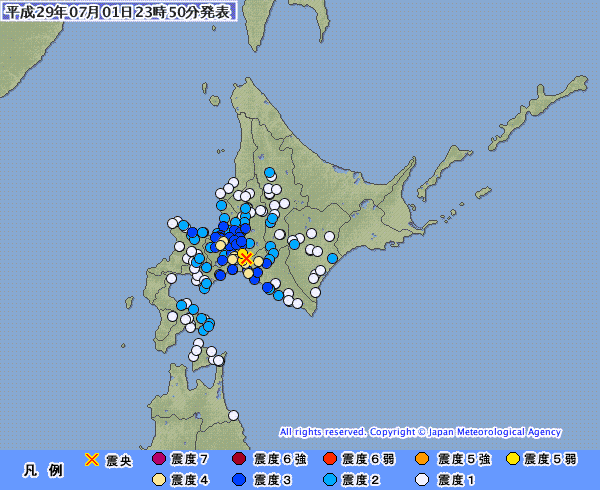Click the orange 震度5強 legend circle

point(422,458)
